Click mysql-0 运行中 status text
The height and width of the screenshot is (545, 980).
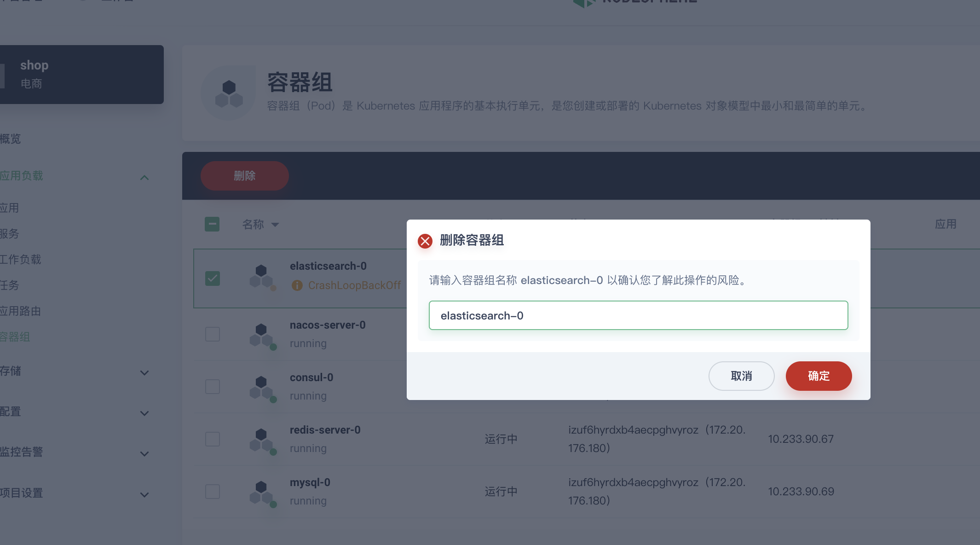pos(501,492)
